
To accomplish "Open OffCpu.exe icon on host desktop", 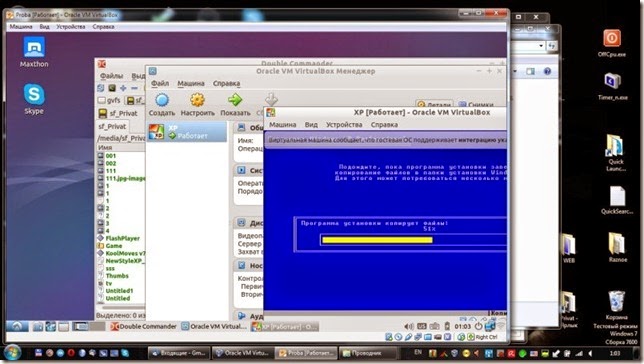I will [612, 38].
